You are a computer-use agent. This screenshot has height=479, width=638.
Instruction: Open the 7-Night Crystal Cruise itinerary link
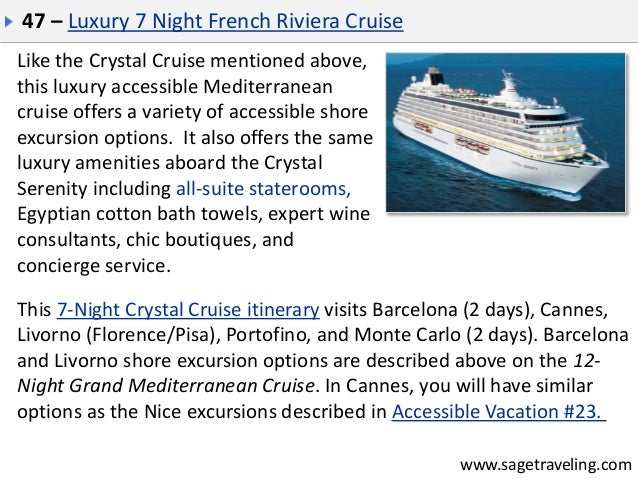coord(188,310)
